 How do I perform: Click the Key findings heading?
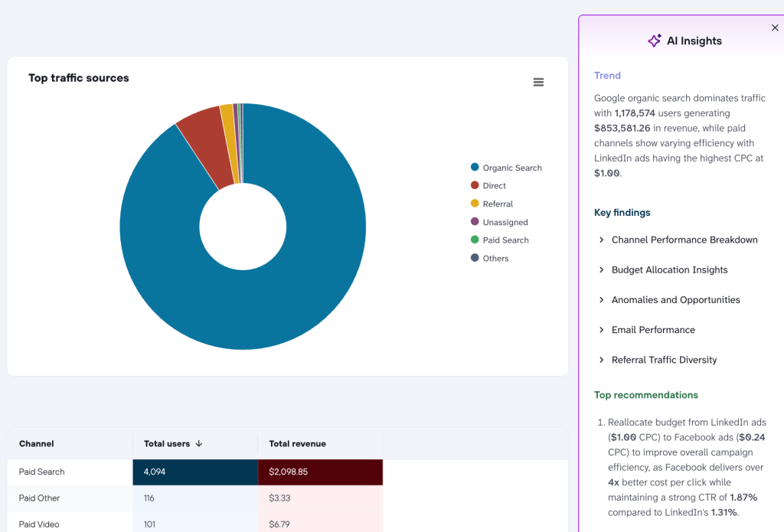[622, 213]
